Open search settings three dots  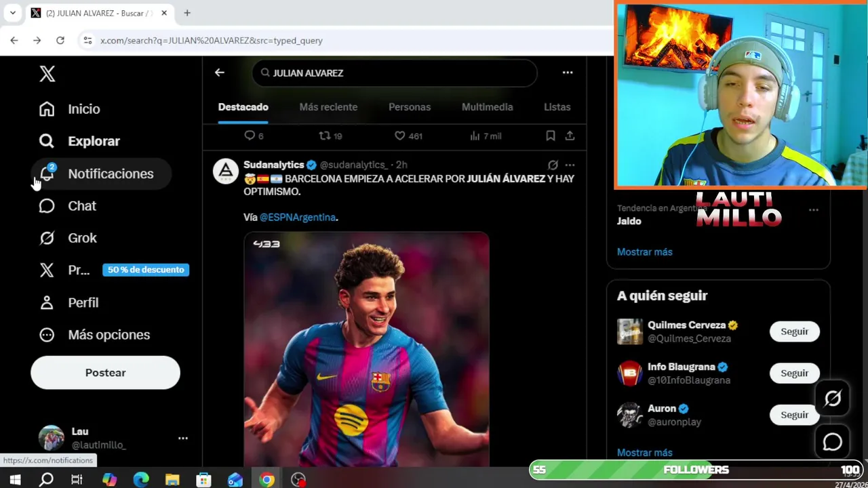click(x=568, y=73)
